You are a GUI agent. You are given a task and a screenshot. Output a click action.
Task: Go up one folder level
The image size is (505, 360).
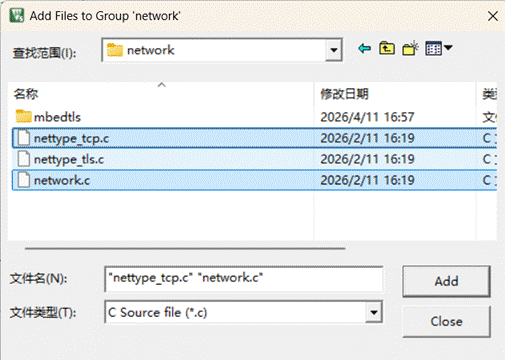coord(387,49)
